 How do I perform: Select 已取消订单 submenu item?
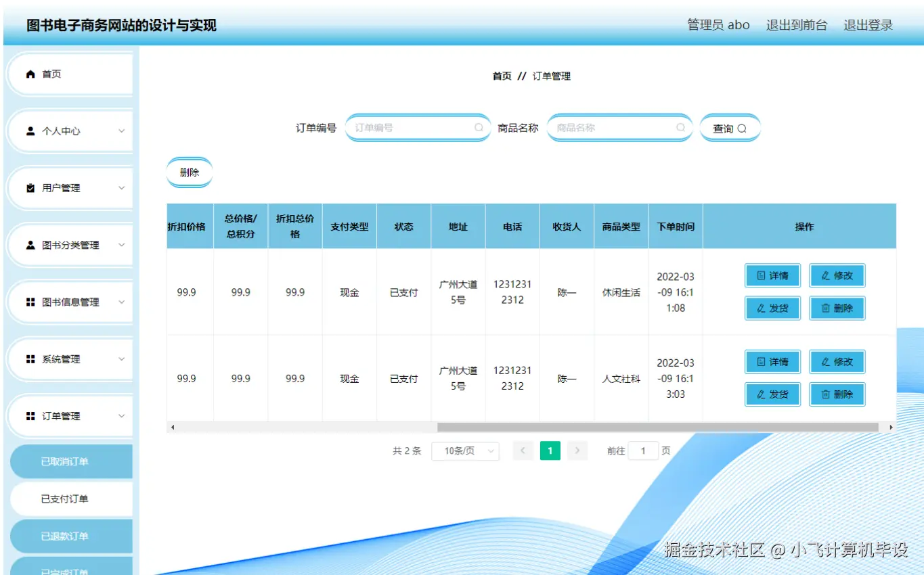pos(71,461)
